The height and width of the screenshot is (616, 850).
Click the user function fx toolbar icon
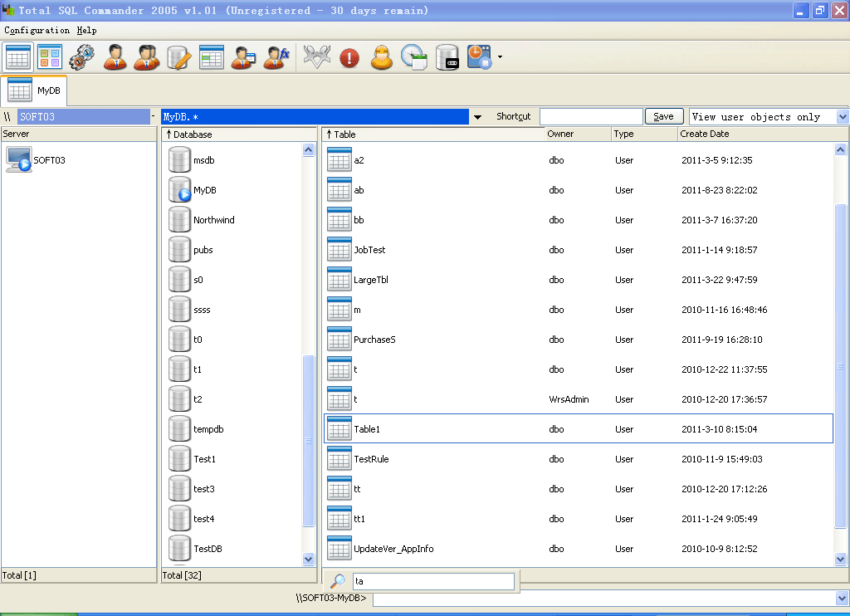click(276, 57)
